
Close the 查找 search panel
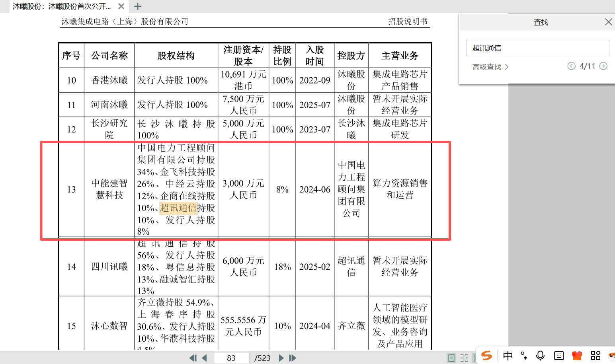point(608,22)
